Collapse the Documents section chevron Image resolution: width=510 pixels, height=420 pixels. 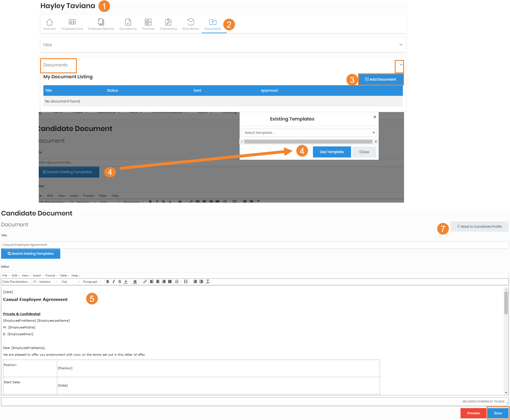(401, 65)
